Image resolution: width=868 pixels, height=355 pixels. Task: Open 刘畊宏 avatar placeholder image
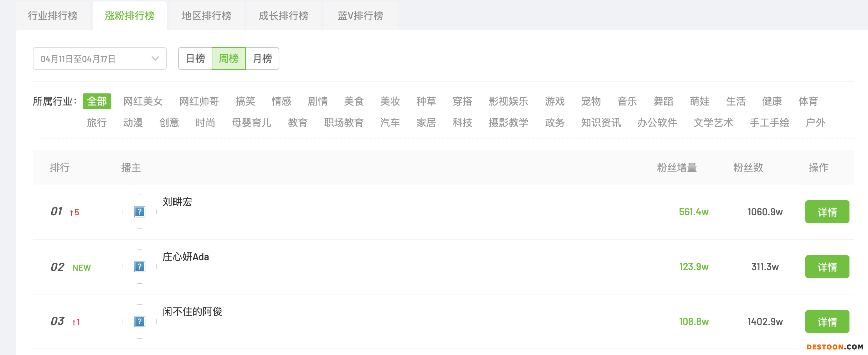(140, 212)
